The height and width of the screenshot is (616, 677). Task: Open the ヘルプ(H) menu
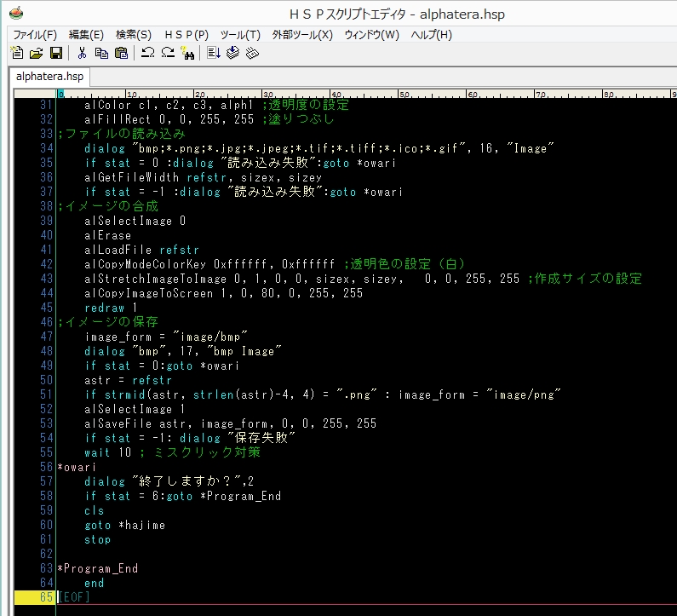pyautogui.click(x=431, y=35)
